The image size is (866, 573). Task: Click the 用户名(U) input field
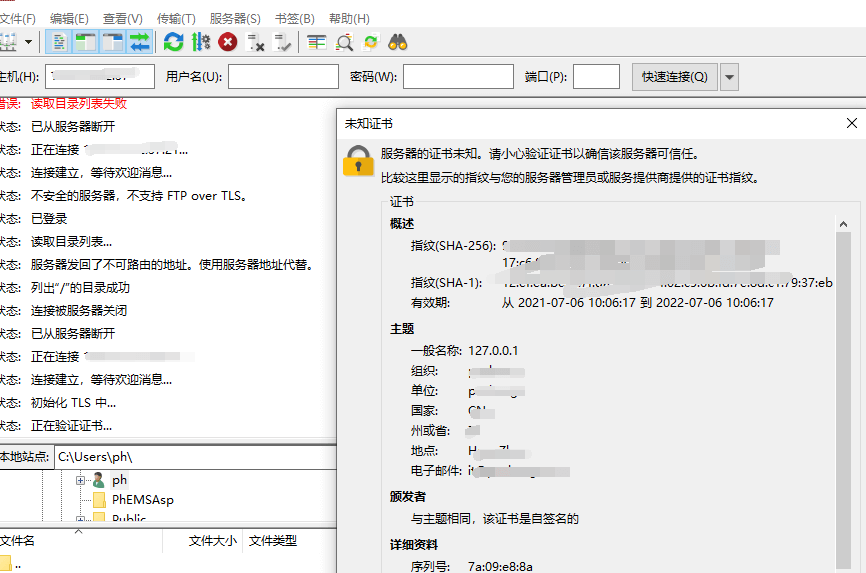click(283, 77)
